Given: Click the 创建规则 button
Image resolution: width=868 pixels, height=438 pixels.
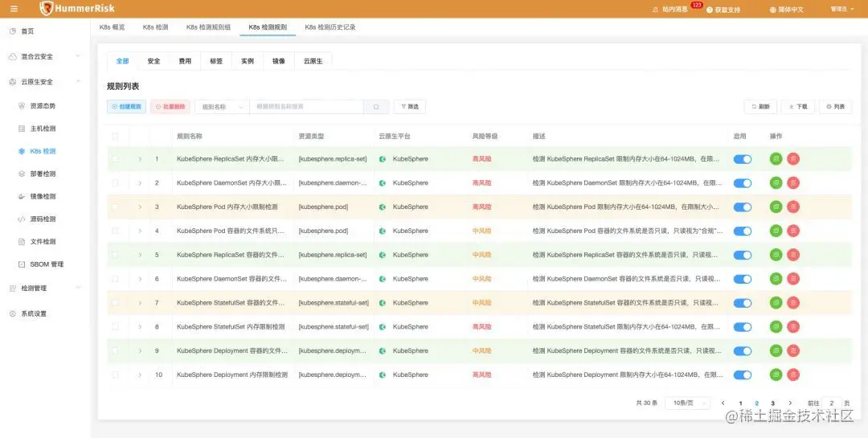Looking at the screenshot, I should click(x=126, y=107).
